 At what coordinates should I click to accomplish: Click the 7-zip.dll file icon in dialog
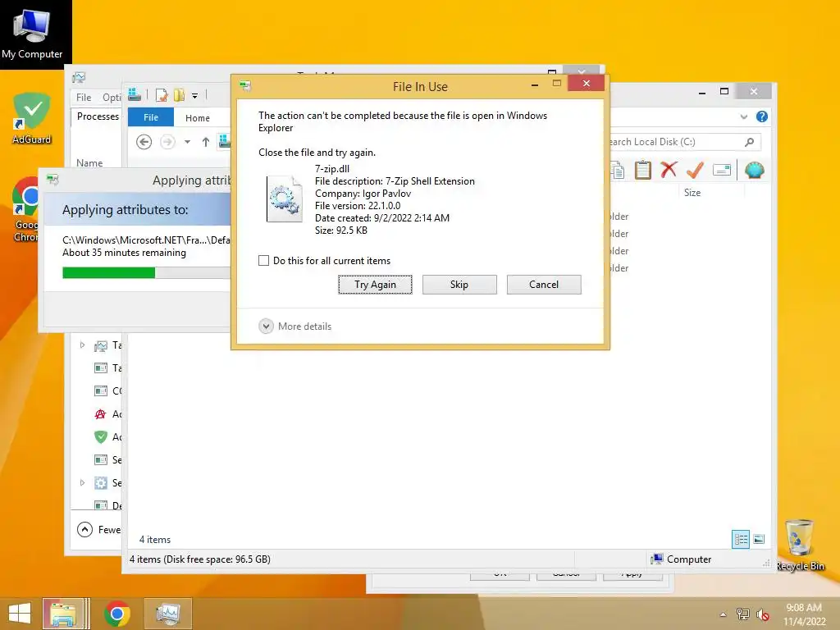pyautogui.click(x=285, y=199)
